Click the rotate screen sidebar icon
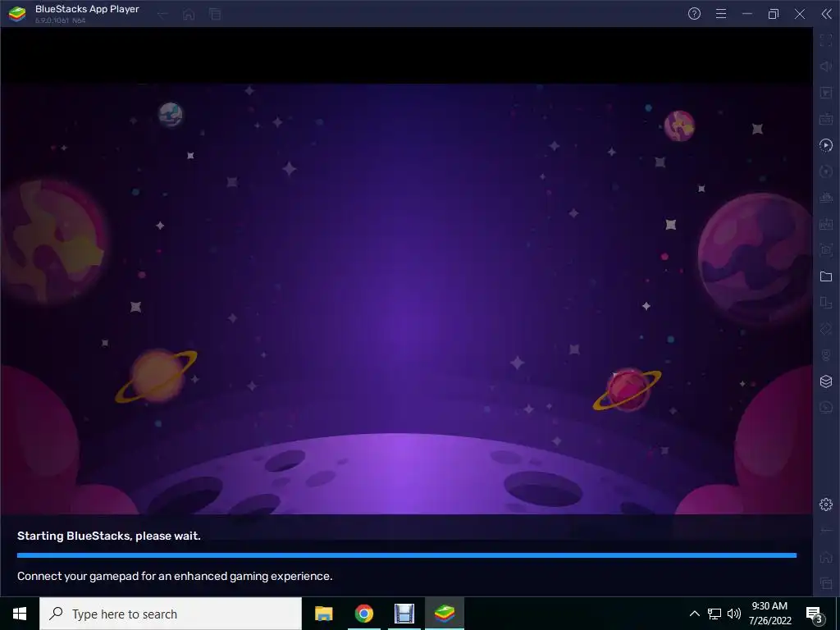Screen dimensions: 840x630 click(x=826, y=303)
